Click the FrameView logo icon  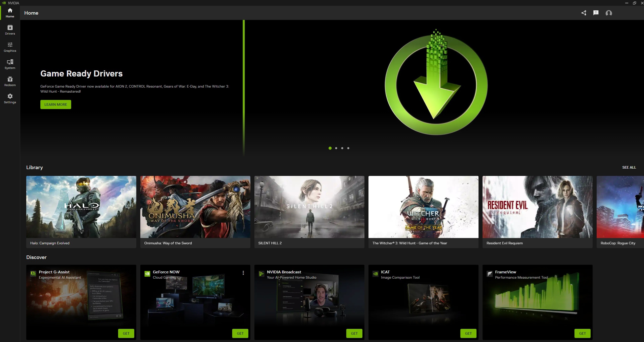point(489,274)
